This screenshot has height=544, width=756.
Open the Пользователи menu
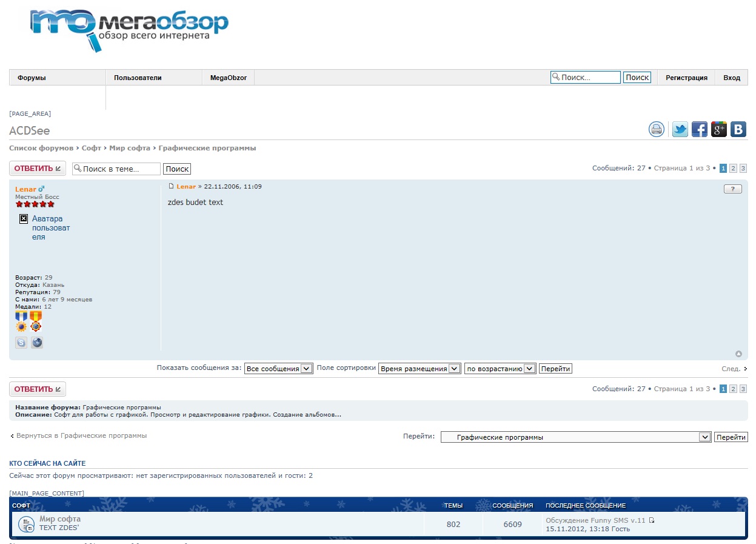coord(154,78)
